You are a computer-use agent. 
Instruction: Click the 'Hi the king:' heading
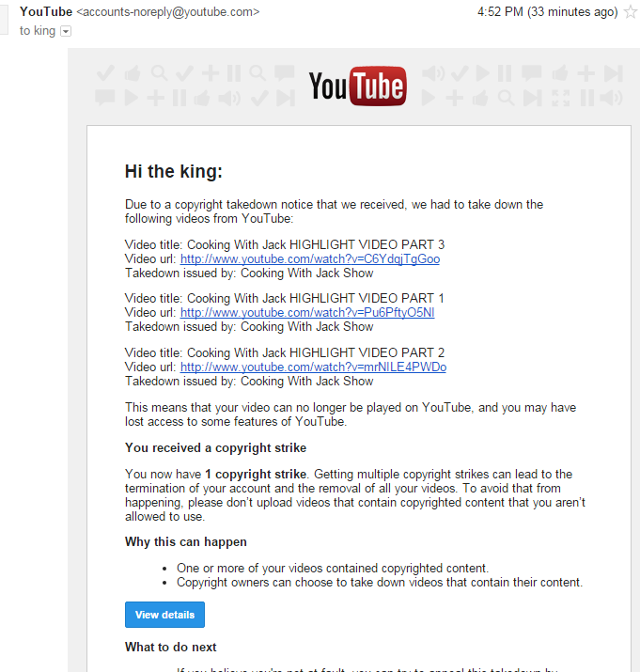173,171
